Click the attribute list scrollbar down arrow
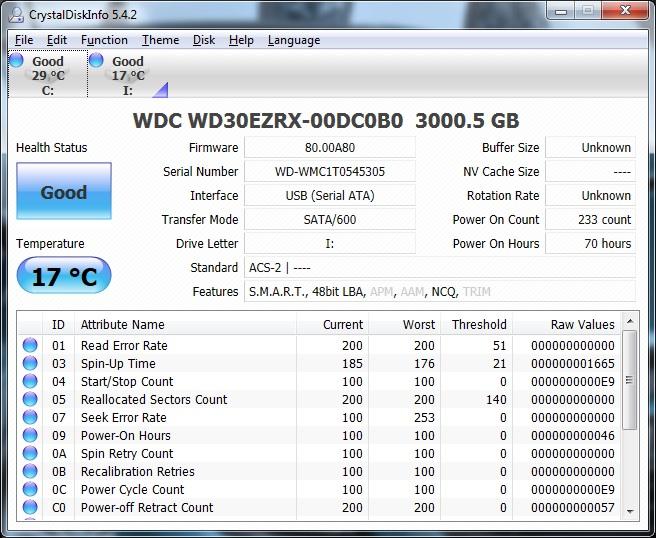Screen dimensions: 656x538 (630, 511)
